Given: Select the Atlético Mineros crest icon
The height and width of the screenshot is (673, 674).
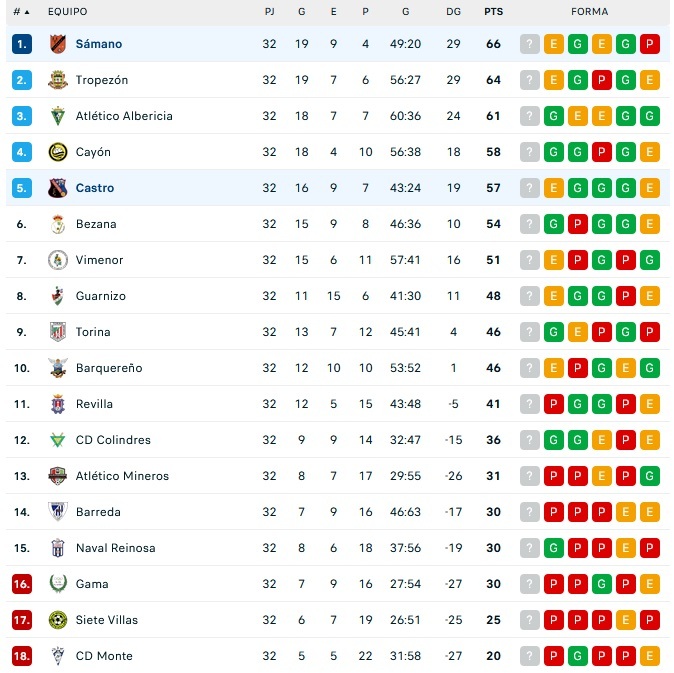Looking at the screenshot, I should 58,476.
